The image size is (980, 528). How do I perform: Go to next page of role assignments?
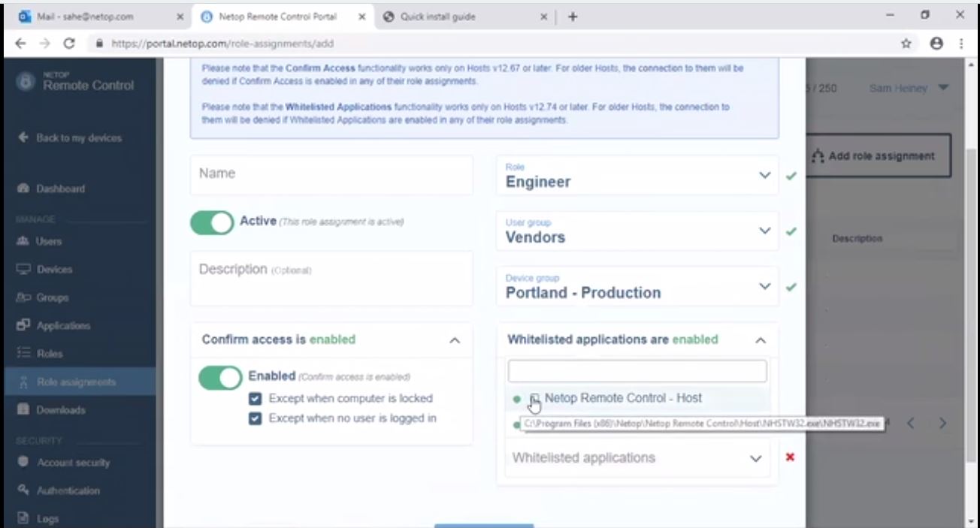(x=943, y=423)
